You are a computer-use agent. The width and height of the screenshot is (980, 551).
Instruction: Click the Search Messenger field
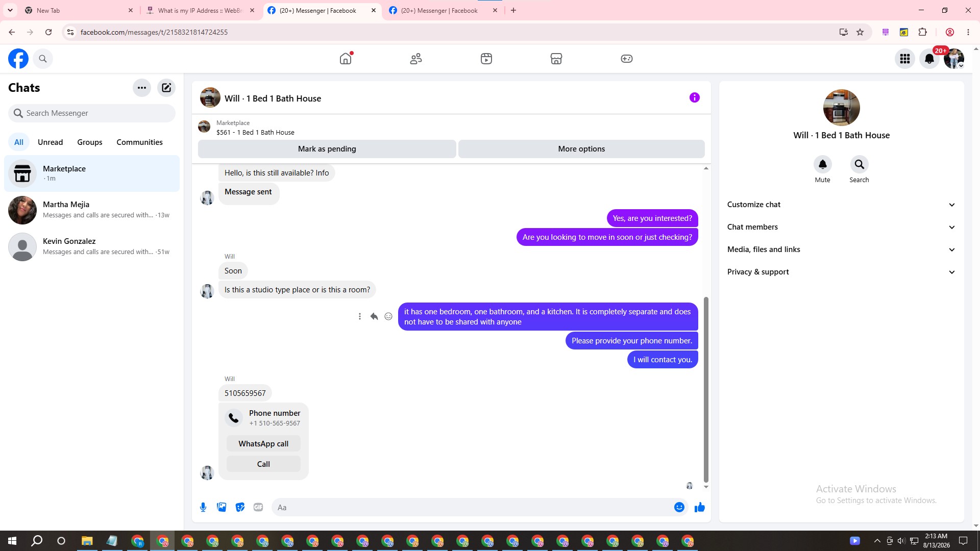pyautogui.click(x=92, y=113)
